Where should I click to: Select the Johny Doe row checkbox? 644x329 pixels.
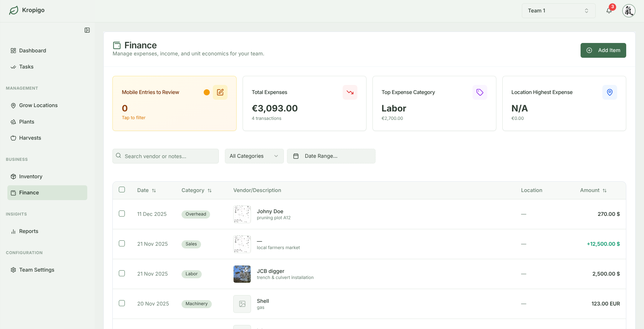(x=122, y=214)
